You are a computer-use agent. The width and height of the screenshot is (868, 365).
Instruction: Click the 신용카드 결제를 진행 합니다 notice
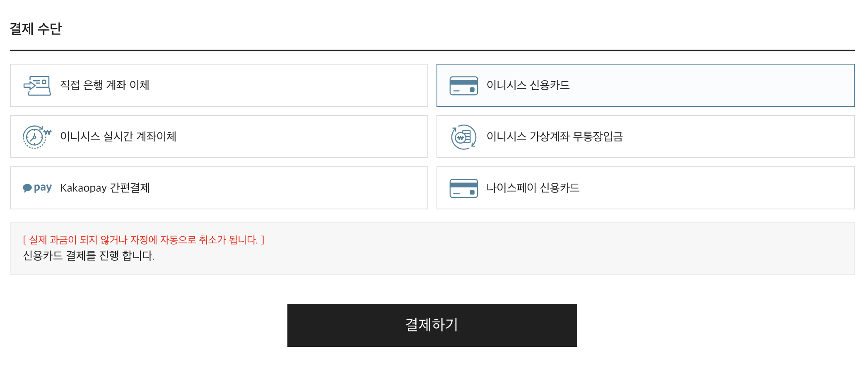pos(89,256)
